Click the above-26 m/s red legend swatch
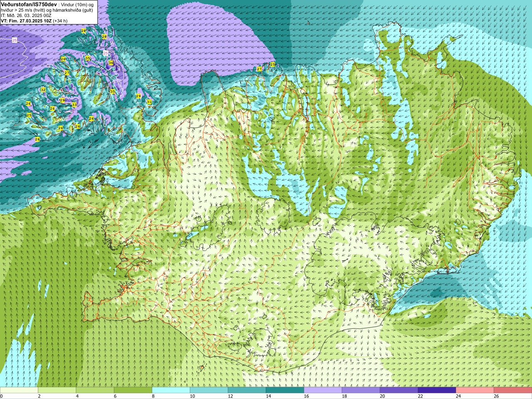This screenshot has height=399, width=532. coord(512,390)
